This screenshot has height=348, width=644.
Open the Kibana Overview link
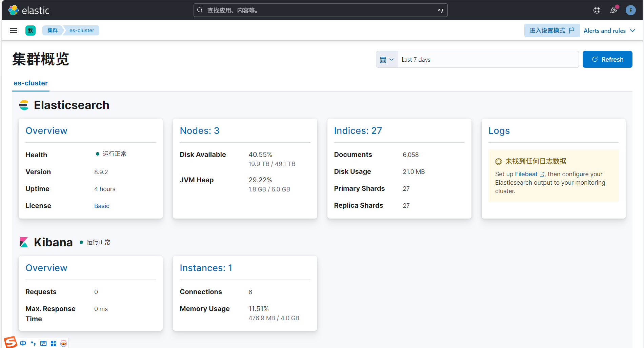click(46, 268)
